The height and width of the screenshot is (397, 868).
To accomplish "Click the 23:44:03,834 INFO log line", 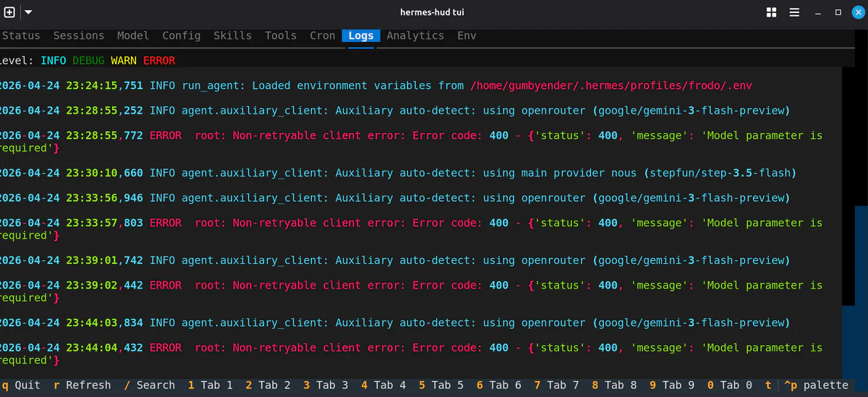I will click(x=394, y=323).
